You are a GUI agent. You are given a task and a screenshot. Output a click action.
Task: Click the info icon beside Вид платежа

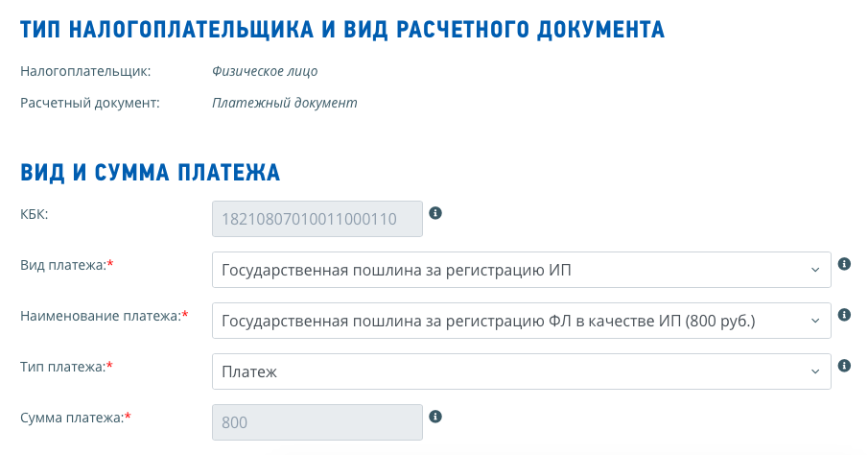844,264
